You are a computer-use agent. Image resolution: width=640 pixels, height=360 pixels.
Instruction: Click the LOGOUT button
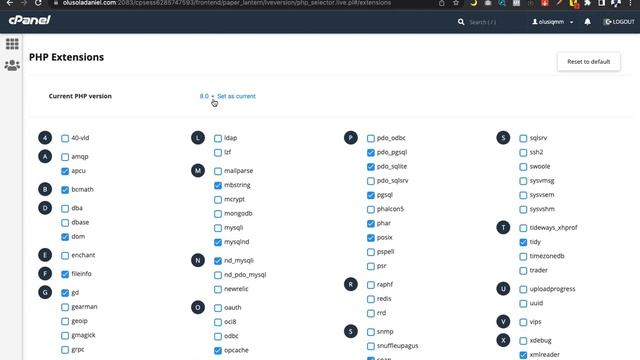pos(619,22)
